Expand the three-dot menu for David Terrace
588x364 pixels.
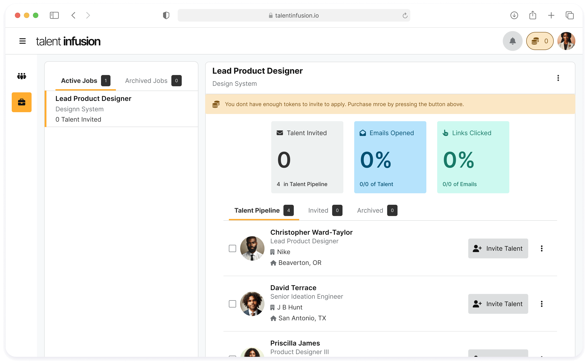[542, 304]
